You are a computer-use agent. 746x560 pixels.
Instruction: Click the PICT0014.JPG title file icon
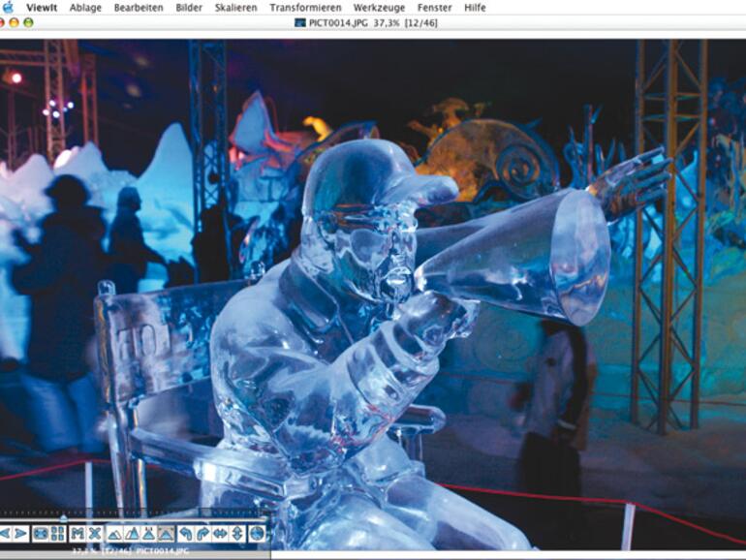click(299, 23)
